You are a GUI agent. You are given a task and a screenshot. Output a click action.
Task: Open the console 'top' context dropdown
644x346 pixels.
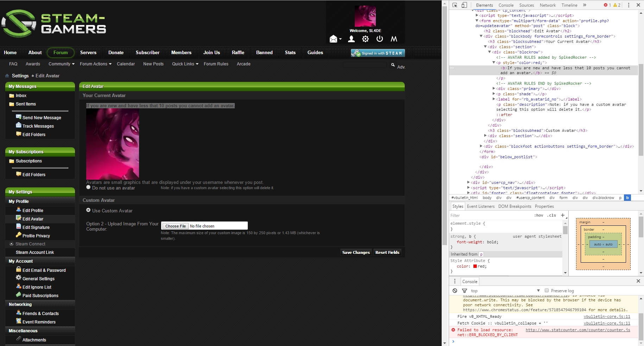click(x=505, y=291)
